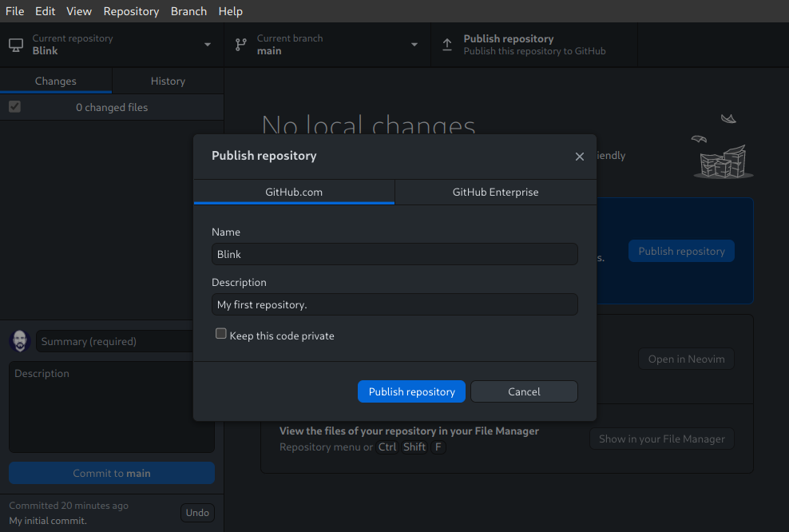Screen dimensions: 789x532
Task: Open the Edit menu
Action: [x=45, y=11]
